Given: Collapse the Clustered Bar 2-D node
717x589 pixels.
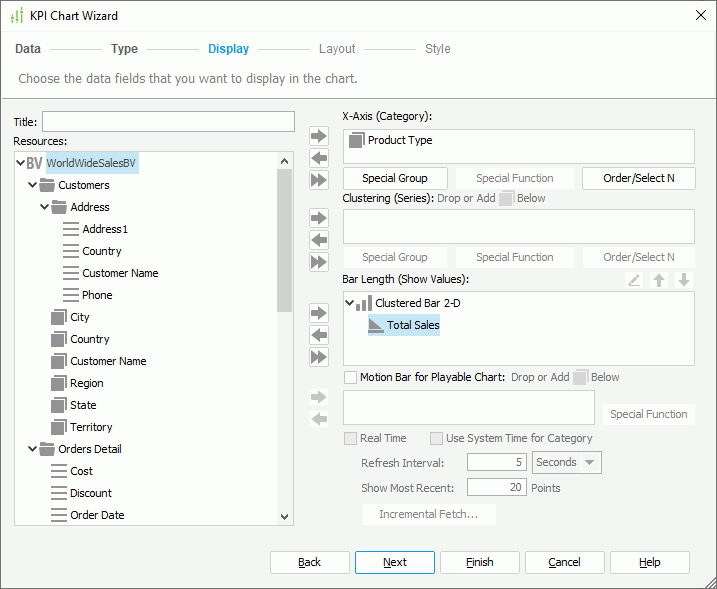Looking at the screenshot, I should 349,303.
